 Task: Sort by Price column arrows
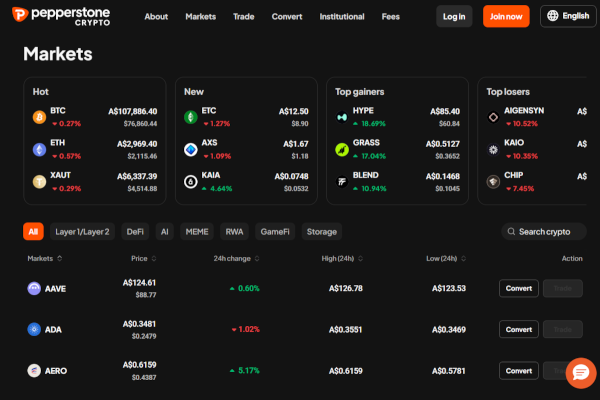[154, 259]
